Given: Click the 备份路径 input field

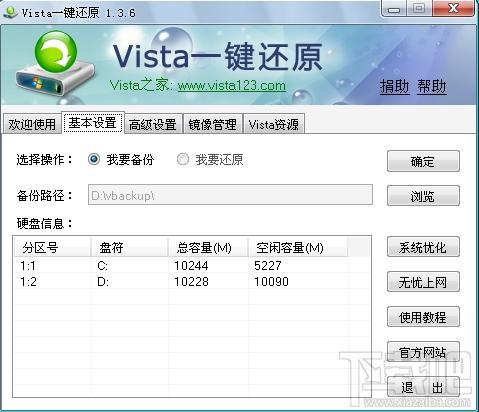Looking at the screenshot, I should pyautogui.click(x=230, y=195).
